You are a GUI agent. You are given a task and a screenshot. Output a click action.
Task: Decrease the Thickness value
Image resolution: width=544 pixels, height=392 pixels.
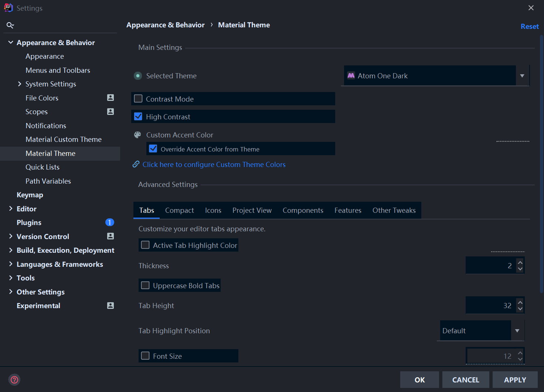520,269
